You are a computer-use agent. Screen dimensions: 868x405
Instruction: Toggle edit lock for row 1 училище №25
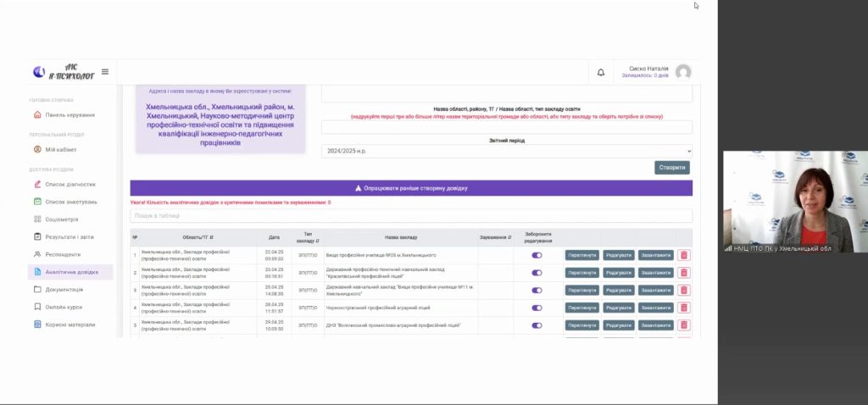537,255
